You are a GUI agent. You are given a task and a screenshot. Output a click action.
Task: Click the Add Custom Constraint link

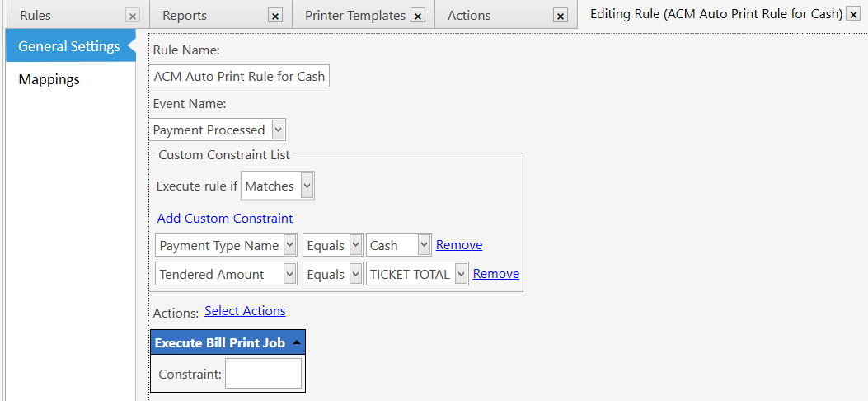click(225, 219)
